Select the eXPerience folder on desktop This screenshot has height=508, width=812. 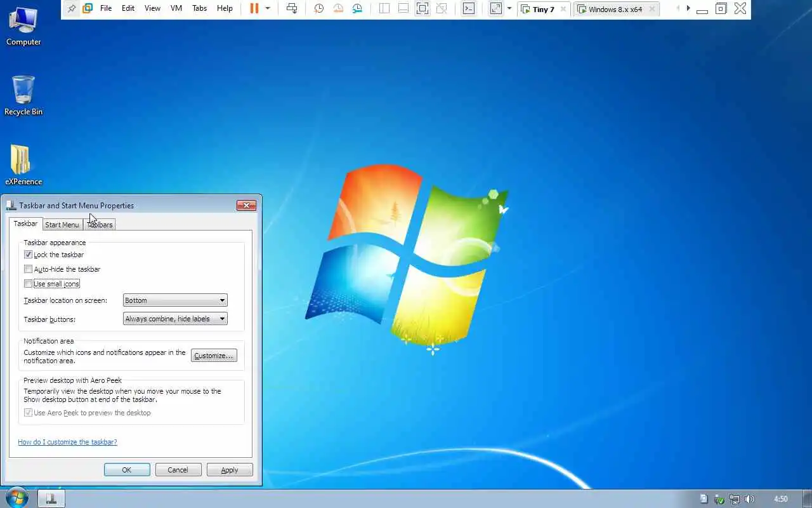tap(23, 165)
